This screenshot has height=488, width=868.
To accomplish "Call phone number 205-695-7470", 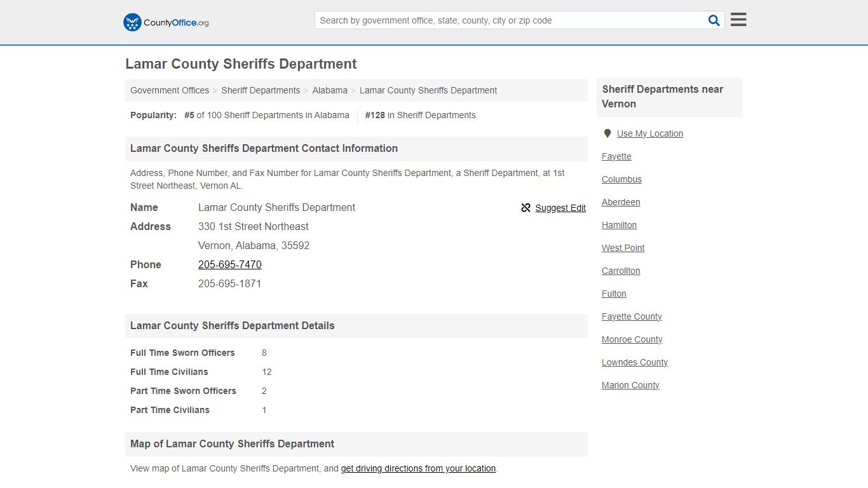I will tap(230, 264).
